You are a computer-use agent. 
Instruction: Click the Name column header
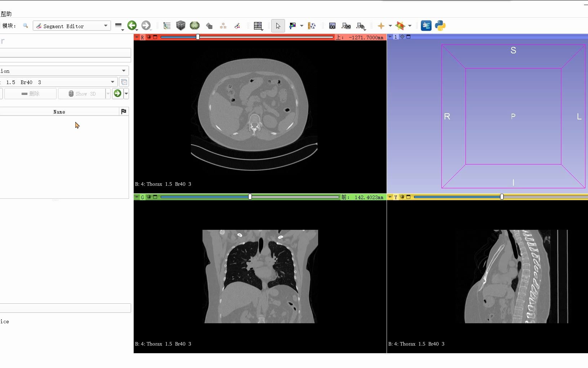59,112
